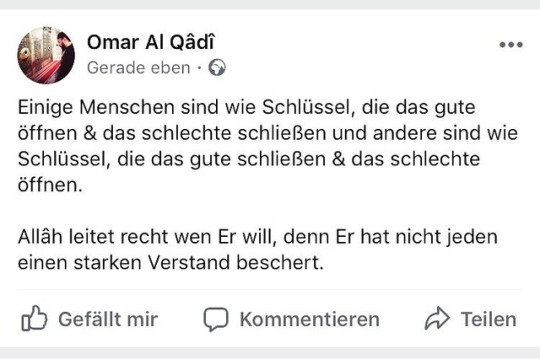Click the gray strip below the post card
Screen dimensions: 540x360
tap(270, 353)
